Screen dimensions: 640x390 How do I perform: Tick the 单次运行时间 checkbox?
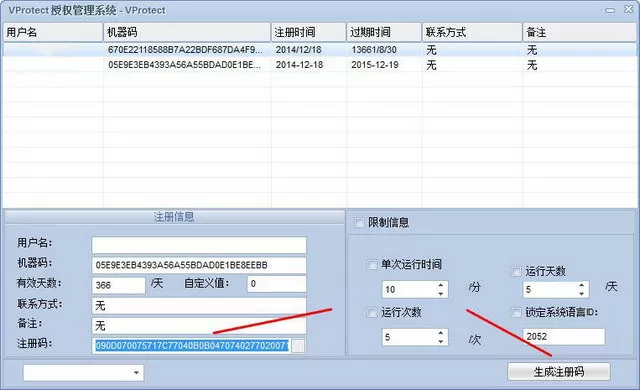point(372,264)
